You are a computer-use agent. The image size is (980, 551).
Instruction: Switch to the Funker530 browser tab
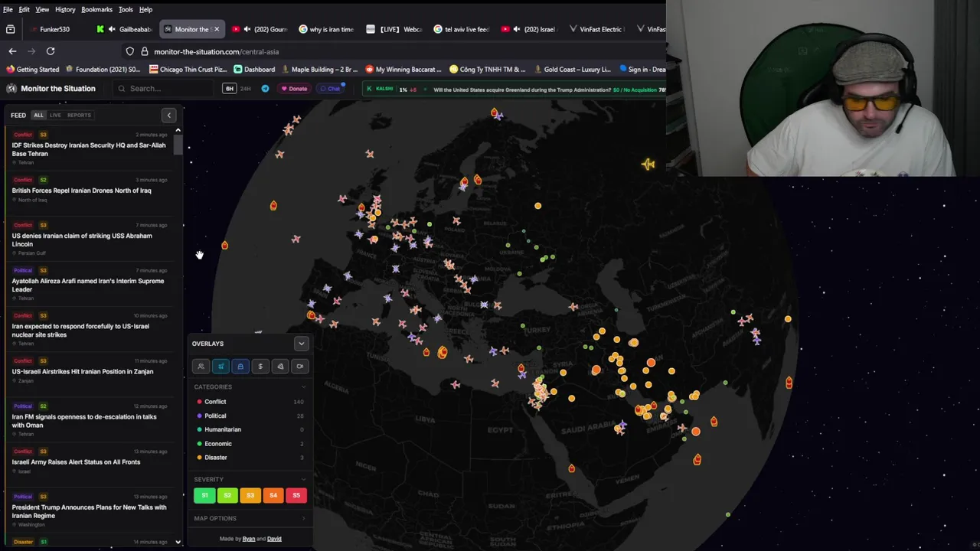click(55, 29)
